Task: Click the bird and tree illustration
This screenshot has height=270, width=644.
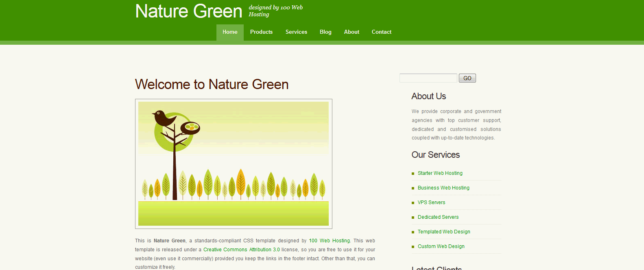Action: tap(234, 163)
